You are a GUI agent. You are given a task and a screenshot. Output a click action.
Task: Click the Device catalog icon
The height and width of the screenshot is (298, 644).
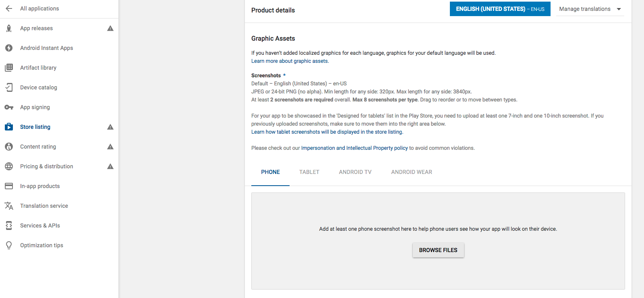pos(9,87)
